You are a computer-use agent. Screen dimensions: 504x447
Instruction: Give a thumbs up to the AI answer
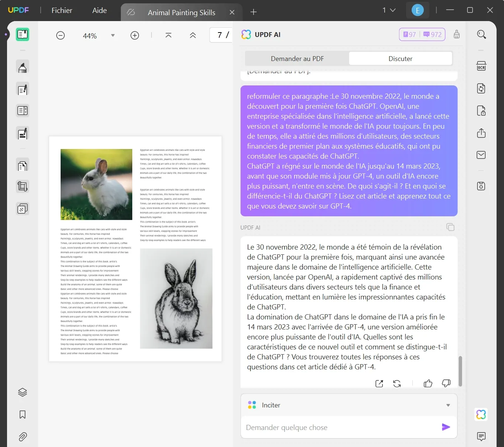428,383
